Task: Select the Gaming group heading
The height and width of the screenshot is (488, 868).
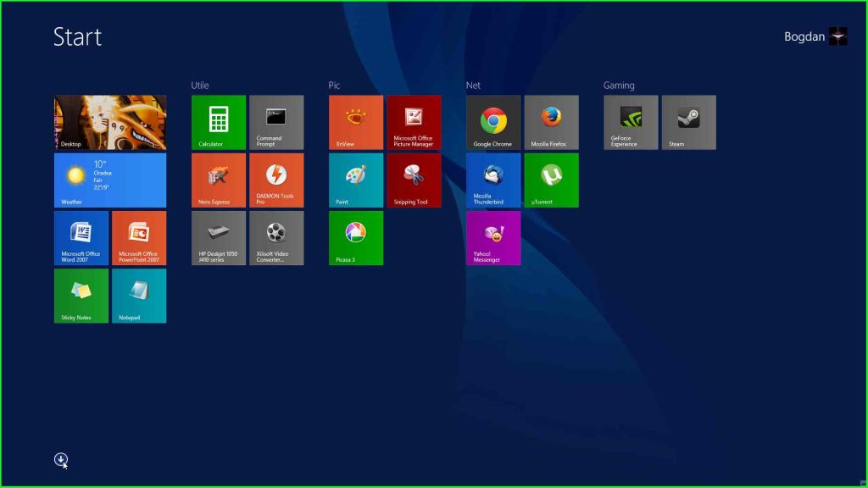Action: 619,86
